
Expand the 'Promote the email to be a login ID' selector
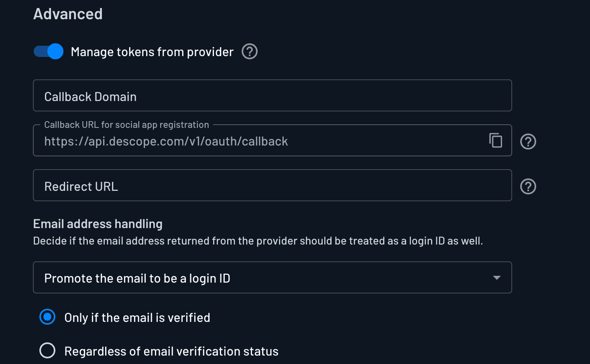pyautogui.click(x=272, y=277)
